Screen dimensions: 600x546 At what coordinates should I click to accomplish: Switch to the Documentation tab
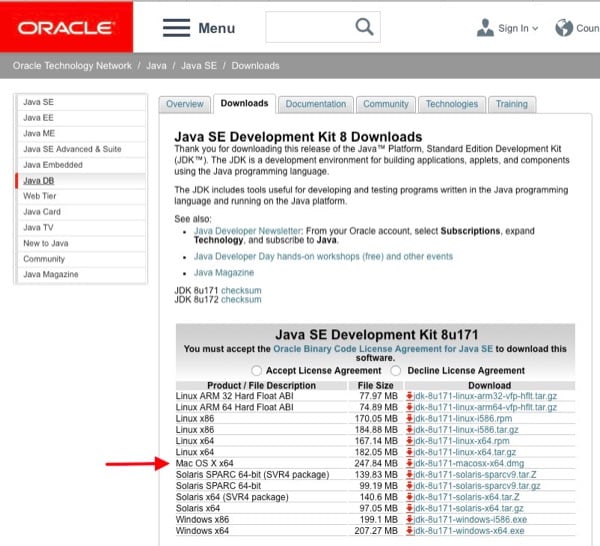[x=316, y=104]
